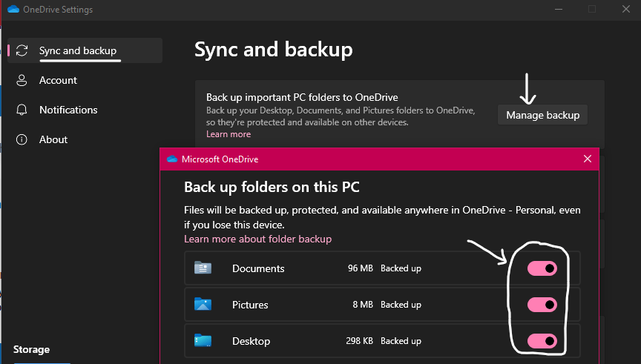The image size is (641, 364).
Task: Open the Account settings tab
Action: [x=58, y=80]
